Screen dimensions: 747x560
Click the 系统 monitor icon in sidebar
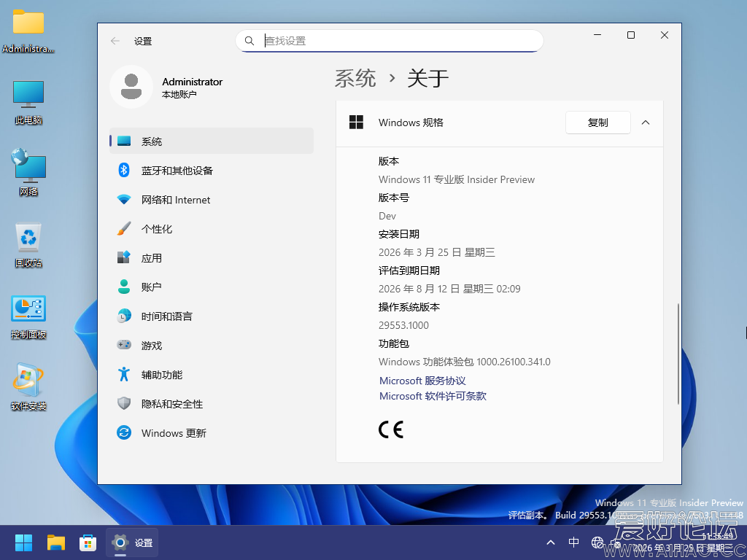point(124,141)
